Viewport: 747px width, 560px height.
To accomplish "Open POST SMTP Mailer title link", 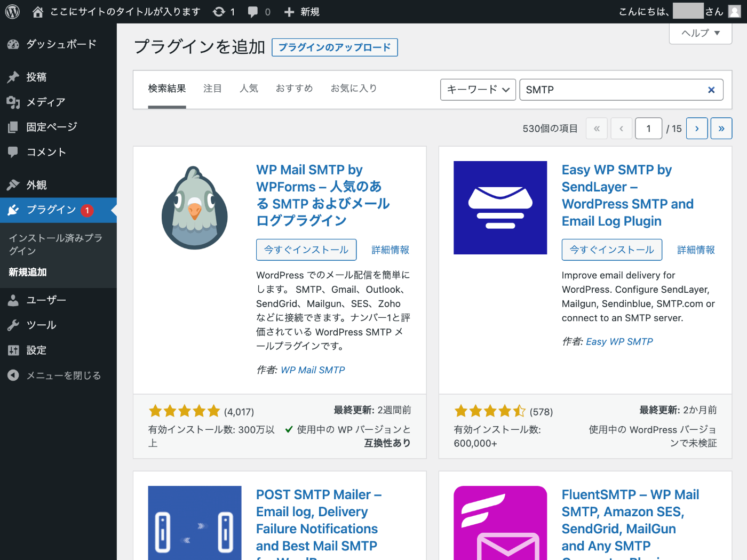I will pyautogui.click(x=319, y=524).
